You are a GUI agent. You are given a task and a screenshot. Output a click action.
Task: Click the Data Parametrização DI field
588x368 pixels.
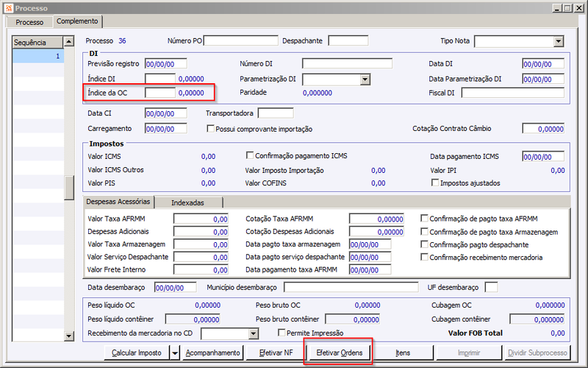coord(543,79)
